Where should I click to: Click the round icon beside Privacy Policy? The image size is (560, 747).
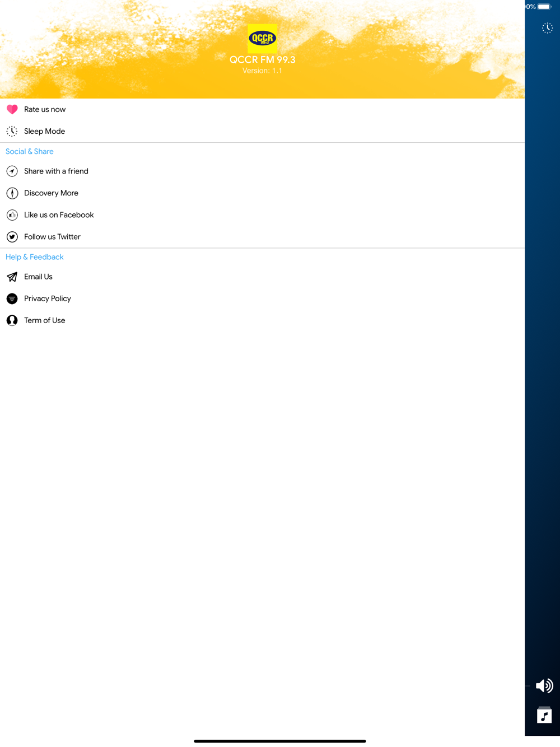click(x=12, y=298)
